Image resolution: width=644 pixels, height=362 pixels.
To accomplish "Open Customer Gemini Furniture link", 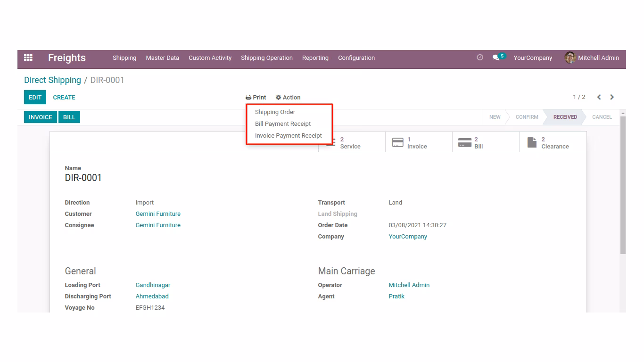I will point(158,214).
